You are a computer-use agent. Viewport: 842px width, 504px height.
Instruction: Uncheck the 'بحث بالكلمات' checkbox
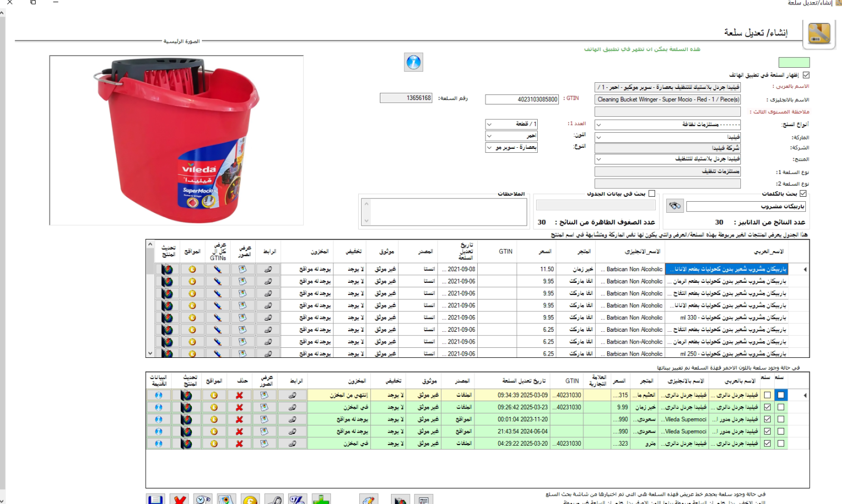803,194
